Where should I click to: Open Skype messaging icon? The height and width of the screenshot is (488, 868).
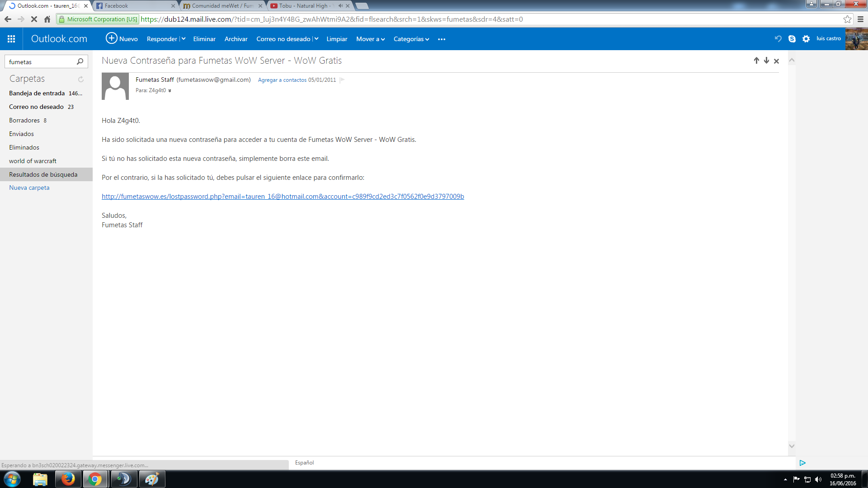(x=792, y=39)
